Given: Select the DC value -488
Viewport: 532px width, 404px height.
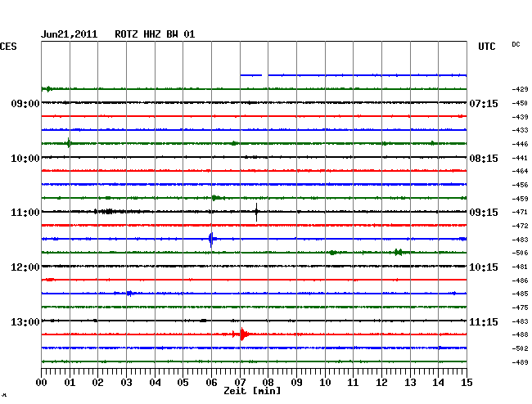Looking at the screenshot, I should click(520, 334).
